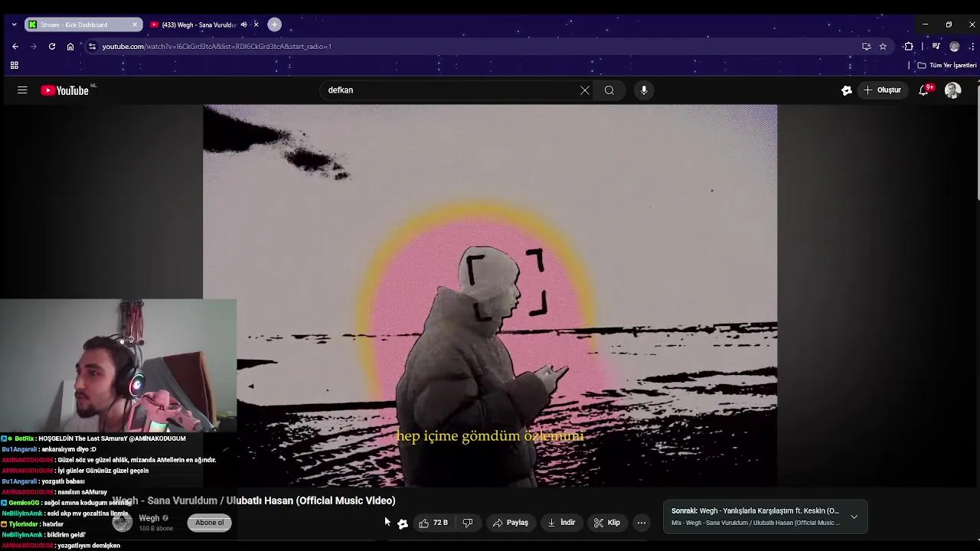Open the tab search dropdown arrow

(x=14, y=24)
